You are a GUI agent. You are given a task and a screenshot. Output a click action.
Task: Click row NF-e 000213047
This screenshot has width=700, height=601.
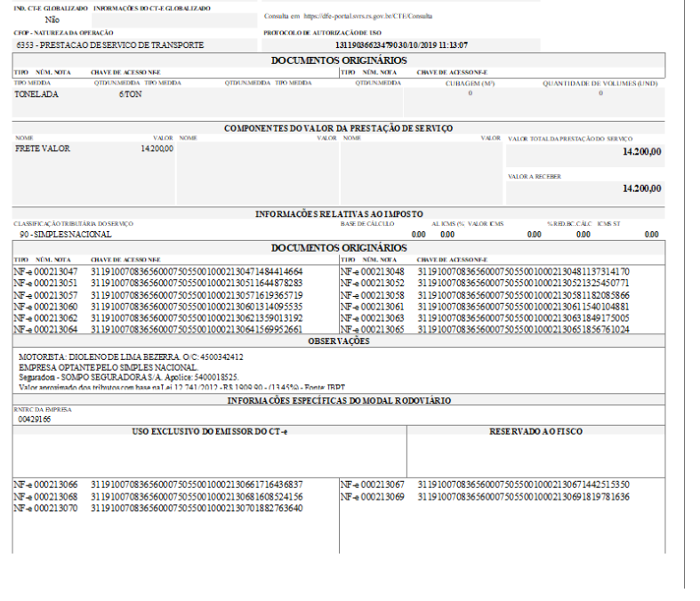(158, 271)
